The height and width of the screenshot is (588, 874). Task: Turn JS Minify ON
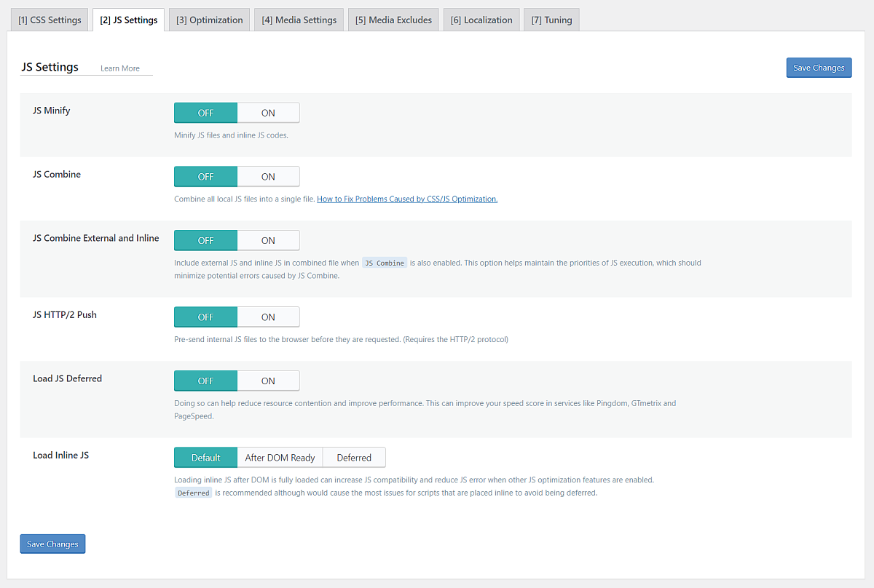(268, 113)
